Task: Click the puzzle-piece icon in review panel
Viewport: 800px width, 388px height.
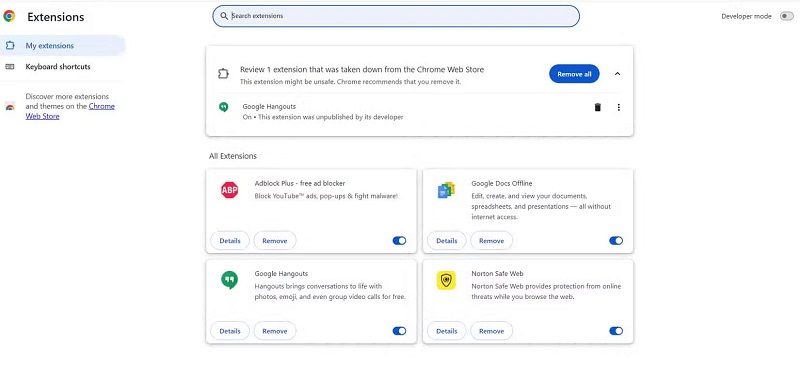Action: [x=223, y=74]
